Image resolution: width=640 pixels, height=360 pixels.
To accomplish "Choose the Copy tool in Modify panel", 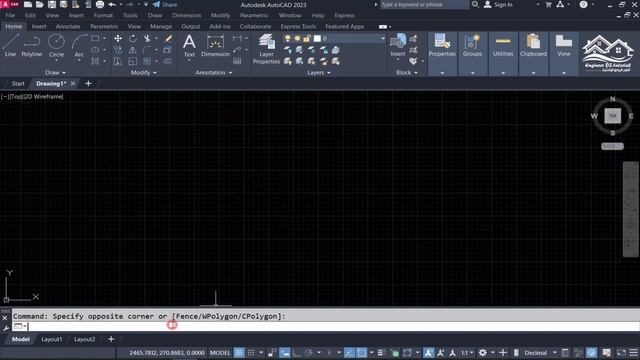I will [x=118, y=50].
